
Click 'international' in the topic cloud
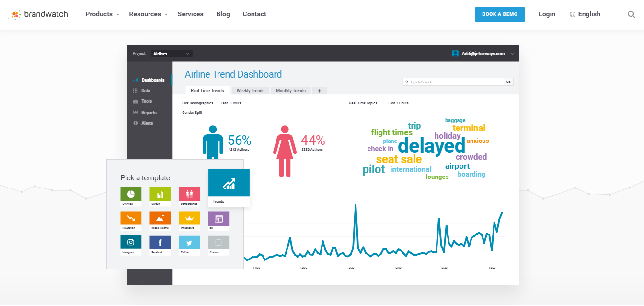click(x=411, y=169)
